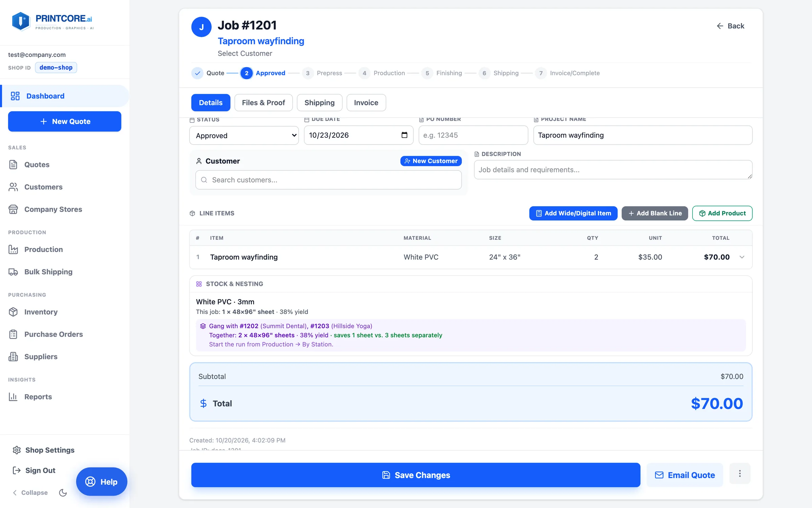Click Add Wide/Digital Item button

[573, 213]
